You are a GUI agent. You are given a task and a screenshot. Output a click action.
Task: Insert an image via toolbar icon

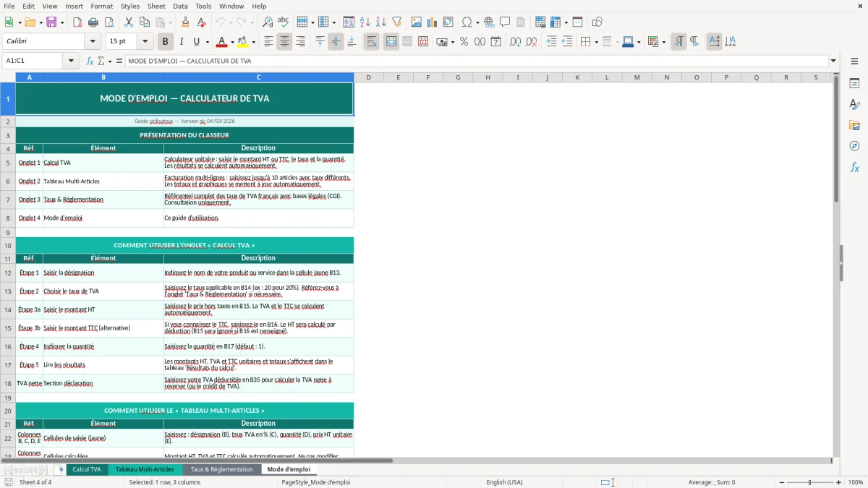(417, 22)
